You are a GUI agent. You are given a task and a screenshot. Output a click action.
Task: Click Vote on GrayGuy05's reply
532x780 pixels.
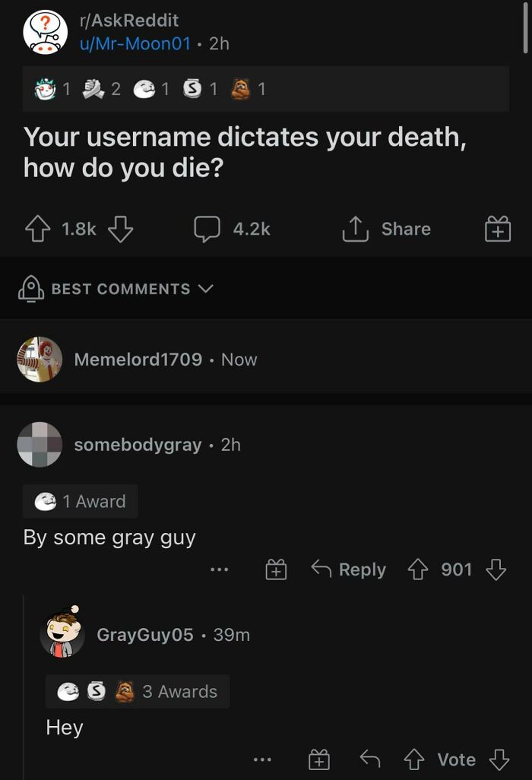point(456,759)
